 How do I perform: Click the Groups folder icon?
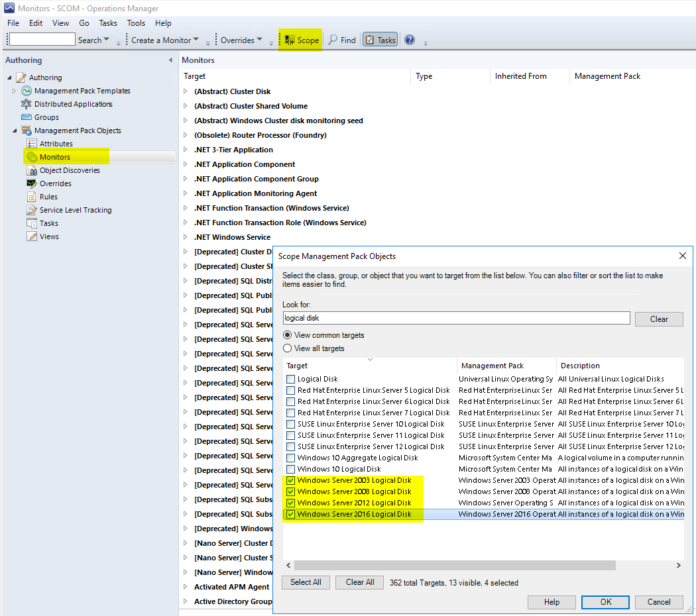[27, 117]
